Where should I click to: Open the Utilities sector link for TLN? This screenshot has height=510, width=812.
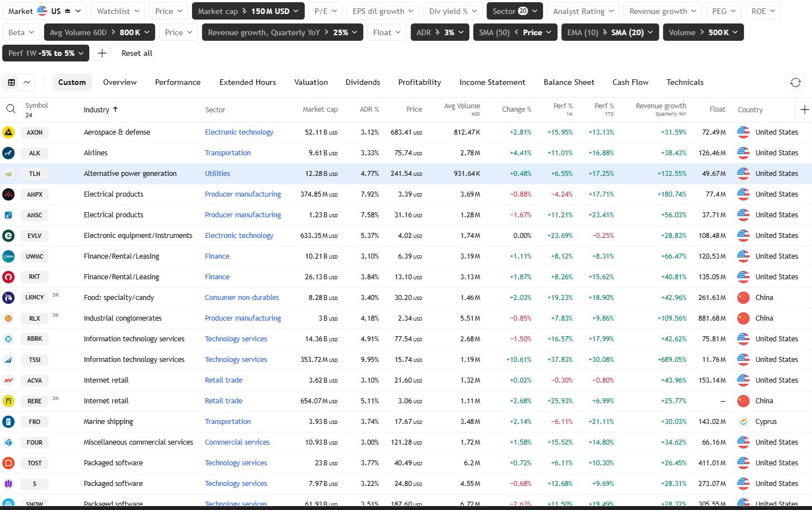tap(217, 174)
